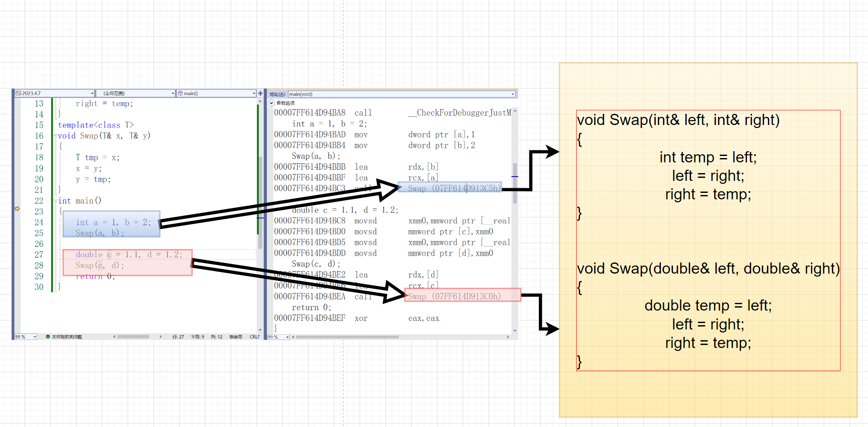Click the int temp = left; line
The height and width of the screenshot is (427, 868).
(708, 157)
